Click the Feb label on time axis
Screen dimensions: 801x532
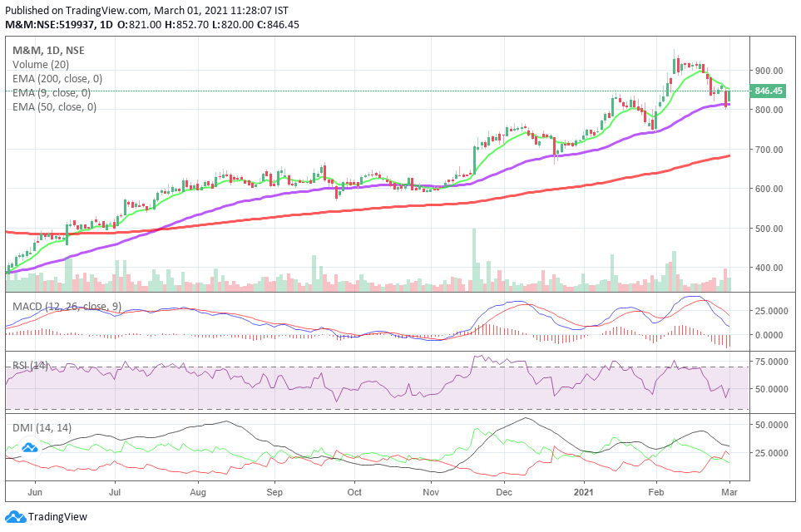(656, 492)
